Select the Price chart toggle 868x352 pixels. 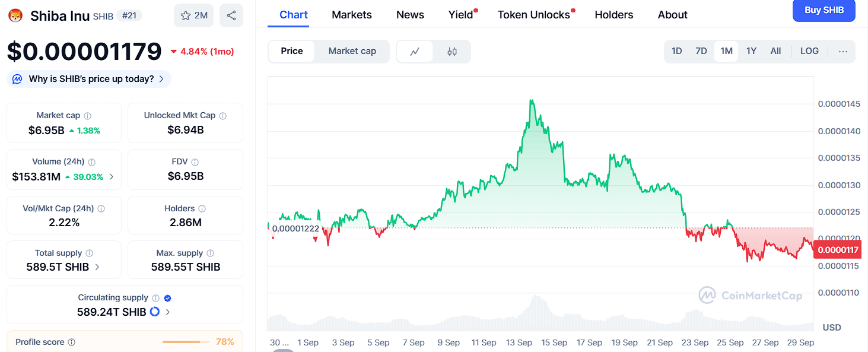coord(292,51)
